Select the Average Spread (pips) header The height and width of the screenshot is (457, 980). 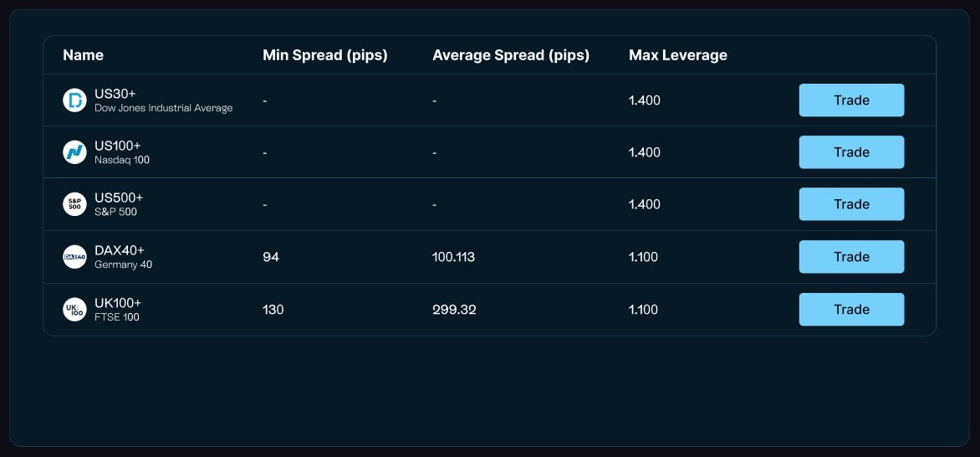(511, 55)
